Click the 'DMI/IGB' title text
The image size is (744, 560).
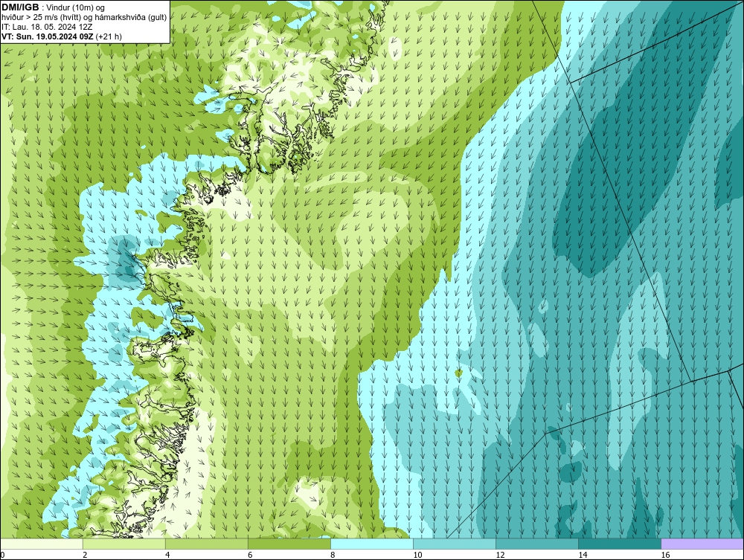[20, 7]
